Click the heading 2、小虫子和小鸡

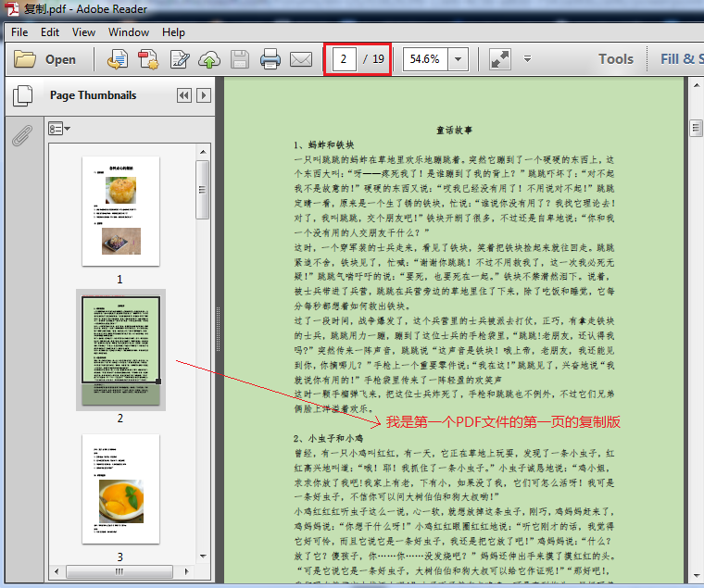point(329,438)
